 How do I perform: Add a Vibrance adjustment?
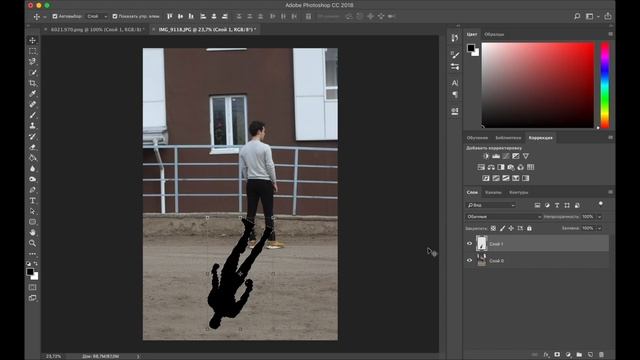click(x=526, y=156)
